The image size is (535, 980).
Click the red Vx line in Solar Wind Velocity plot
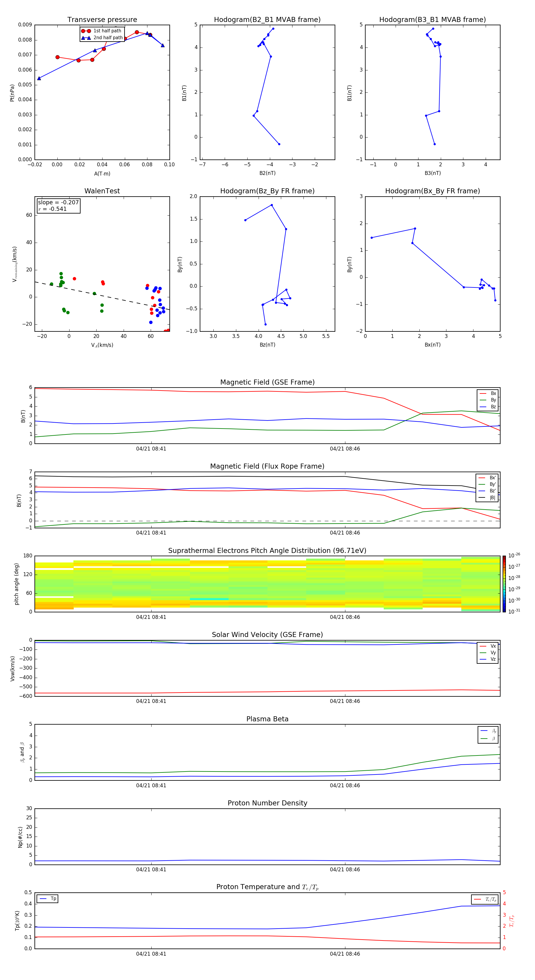(267, 692)
